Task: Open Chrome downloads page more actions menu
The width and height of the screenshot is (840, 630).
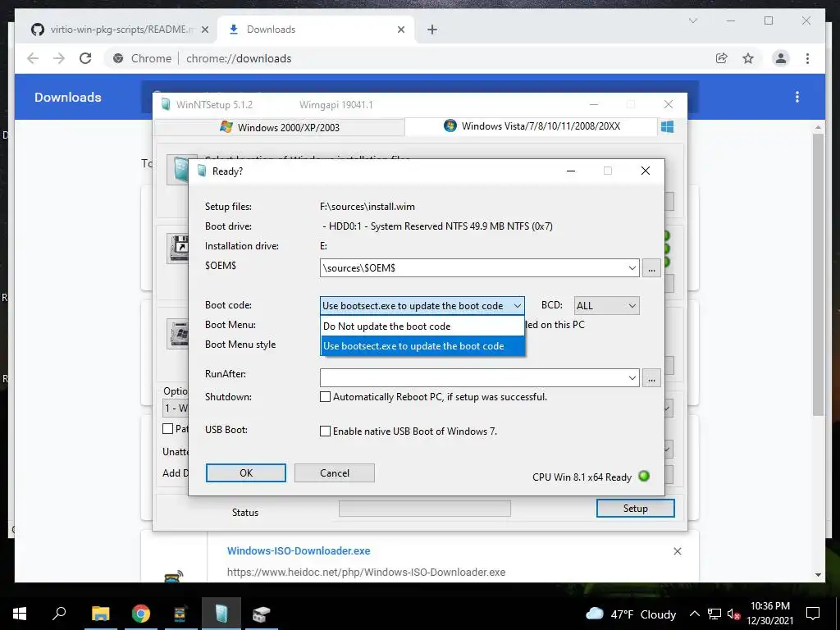Action: click(797, 97)
